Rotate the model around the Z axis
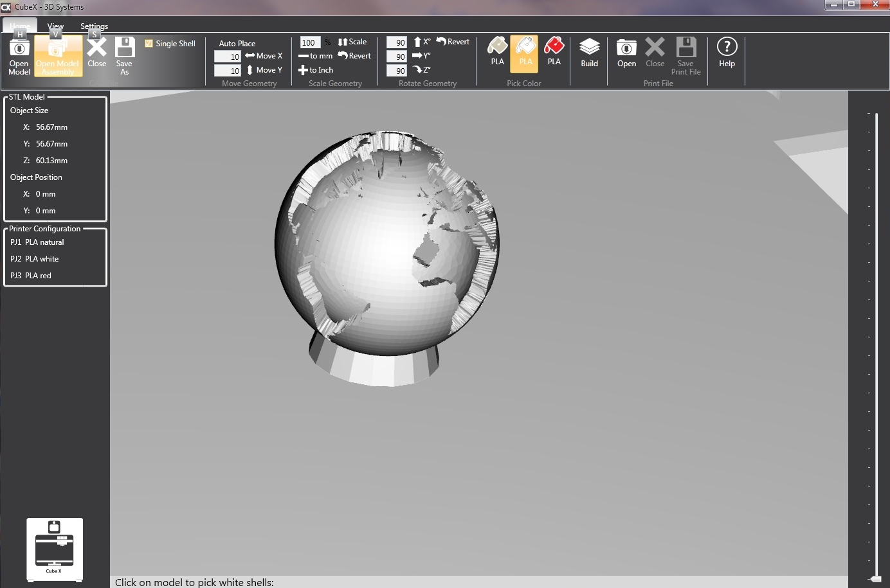 [422, 70]
